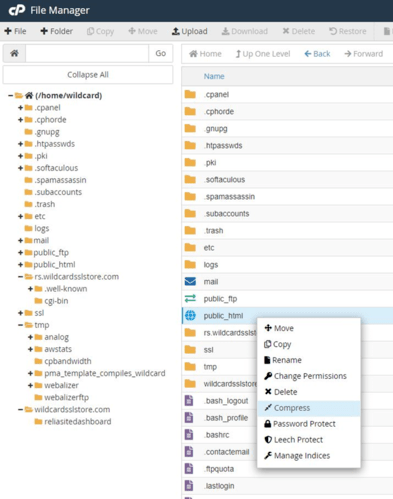Click the mail envelope icon in file list
Viewport: 393px width, 499px height.
coord(190,281)
